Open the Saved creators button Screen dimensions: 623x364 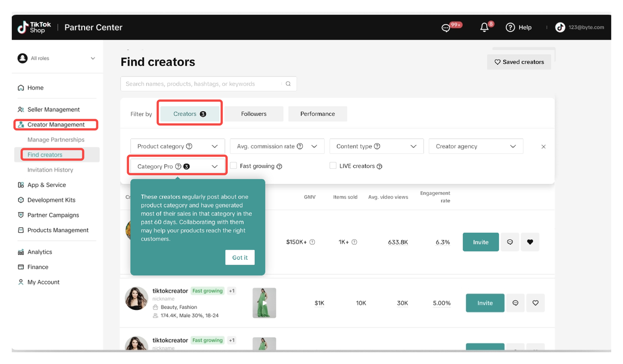pyautogui.click(x=519, y=62)
